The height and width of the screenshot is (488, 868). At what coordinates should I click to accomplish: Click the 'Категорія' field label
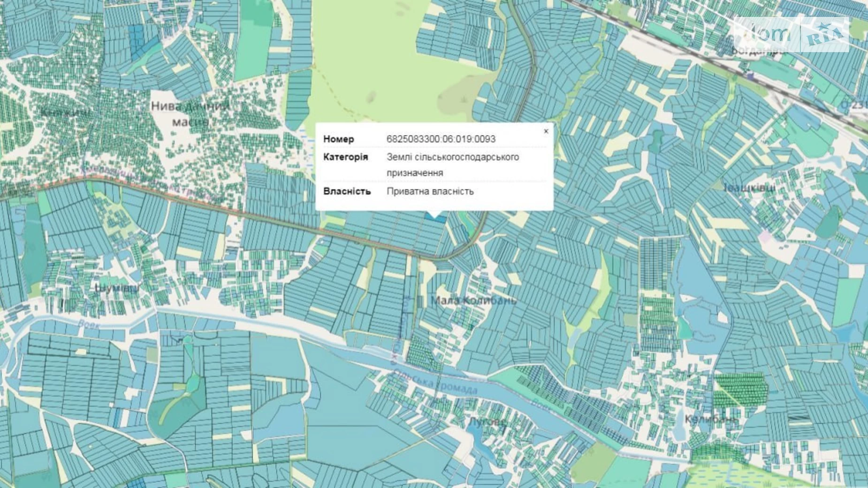pyautogui.click(x=345, y=157)
